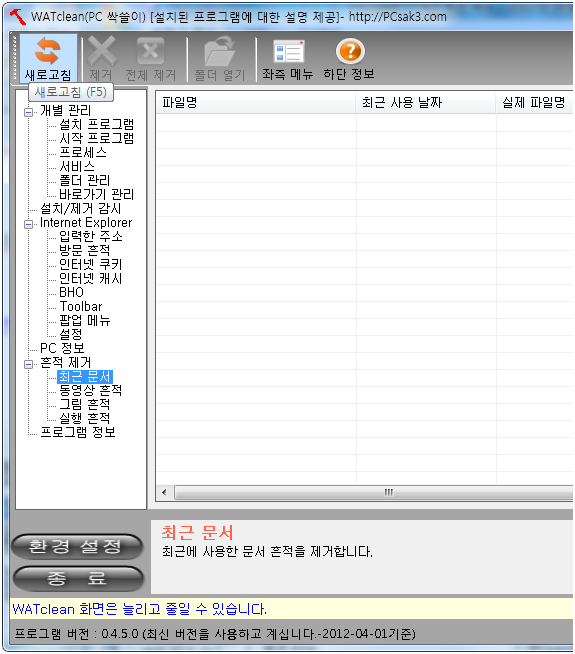Click the 새로고침 refresh toolbar icon

click(x=48, y=51)
